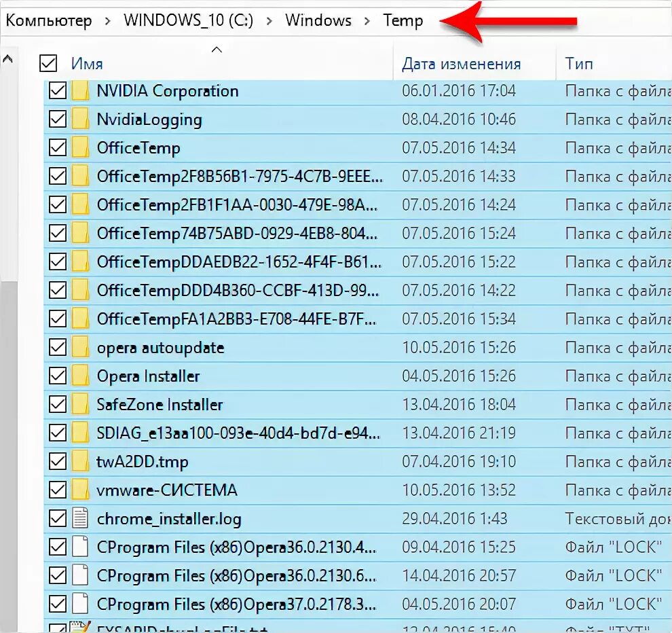
Task: Click date 09.04.2016 15:25
Action: tap(459, 547)
